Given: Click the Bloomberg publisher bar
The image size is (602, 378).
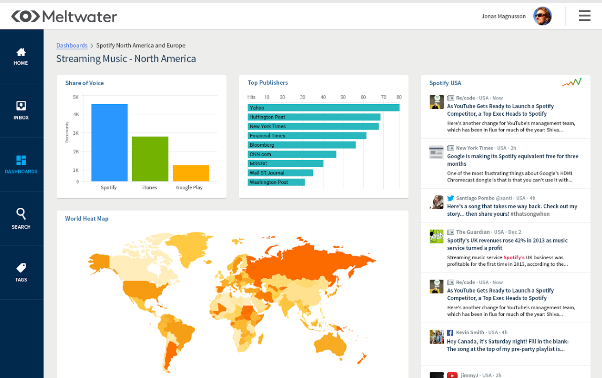Looking at the screenshot, I should (302, 145).
